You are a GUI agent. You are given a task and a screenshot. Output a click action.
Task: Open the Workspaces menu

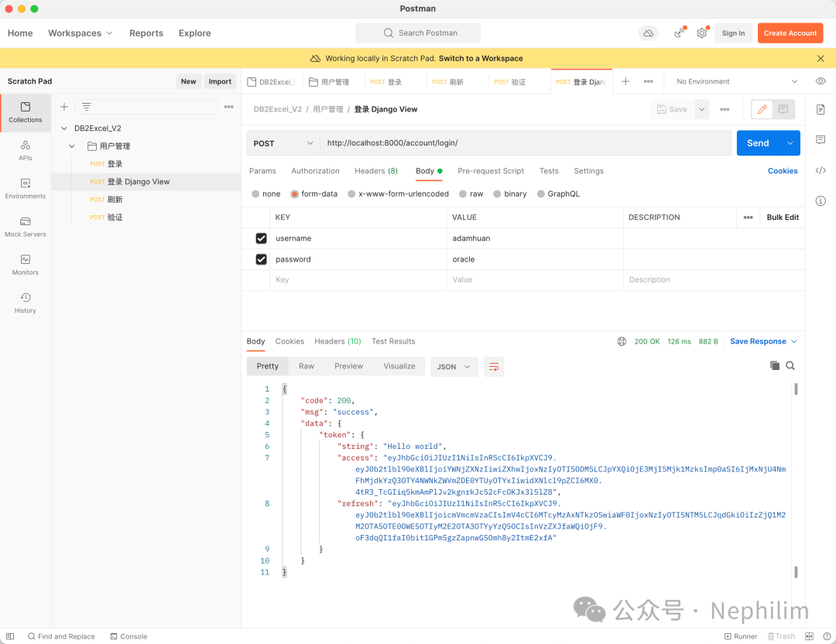coord(81,33)
